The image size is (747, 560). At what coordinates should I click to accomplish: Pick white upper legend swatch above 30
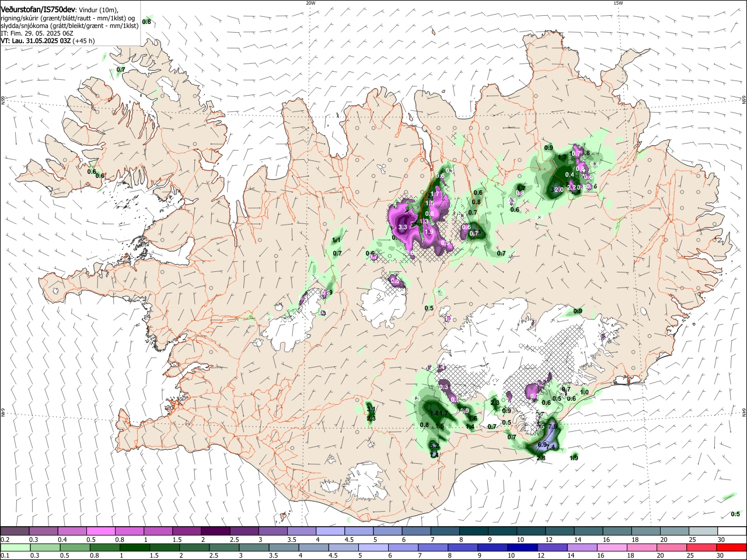[732, 531]
